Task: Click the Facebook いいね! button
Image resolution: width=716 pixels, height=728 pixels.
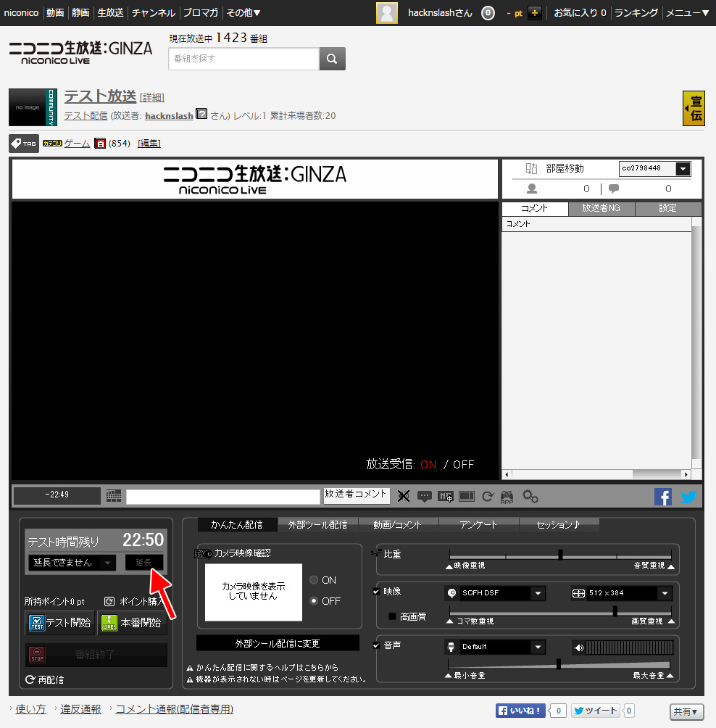Action: click(x=520, y=711)
